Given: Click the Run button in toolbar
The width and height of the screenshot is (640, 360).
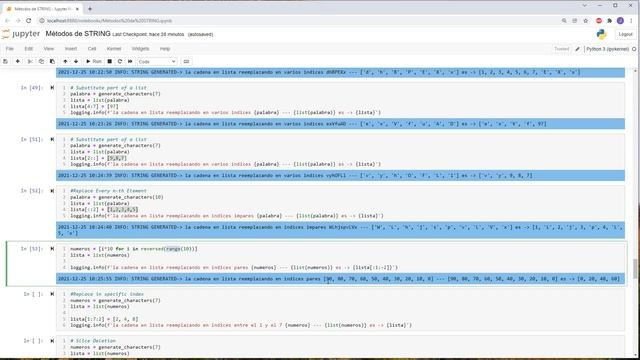Looking at the screenshot, I should click(94, 61).
